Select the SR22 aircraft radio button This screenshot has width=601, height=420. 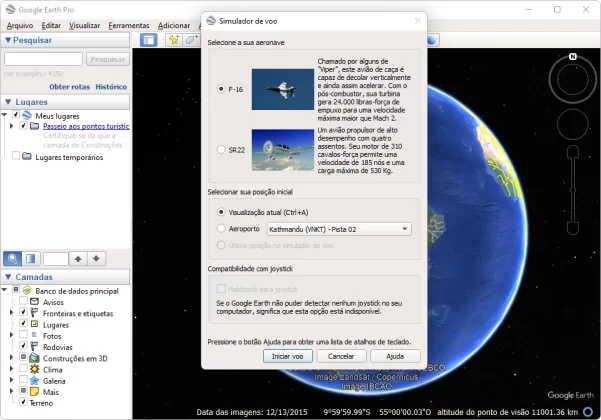click(x=221, y=149)
